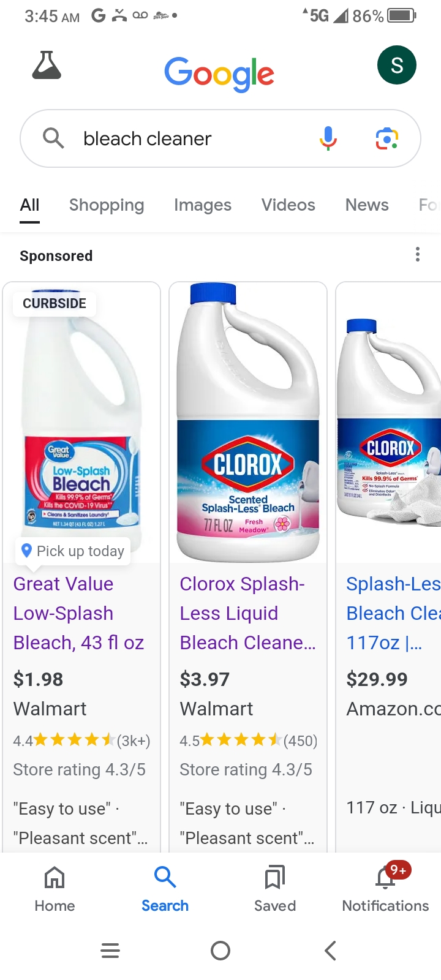Select the Videos tab
441x980 pixels.
point(288,205)
